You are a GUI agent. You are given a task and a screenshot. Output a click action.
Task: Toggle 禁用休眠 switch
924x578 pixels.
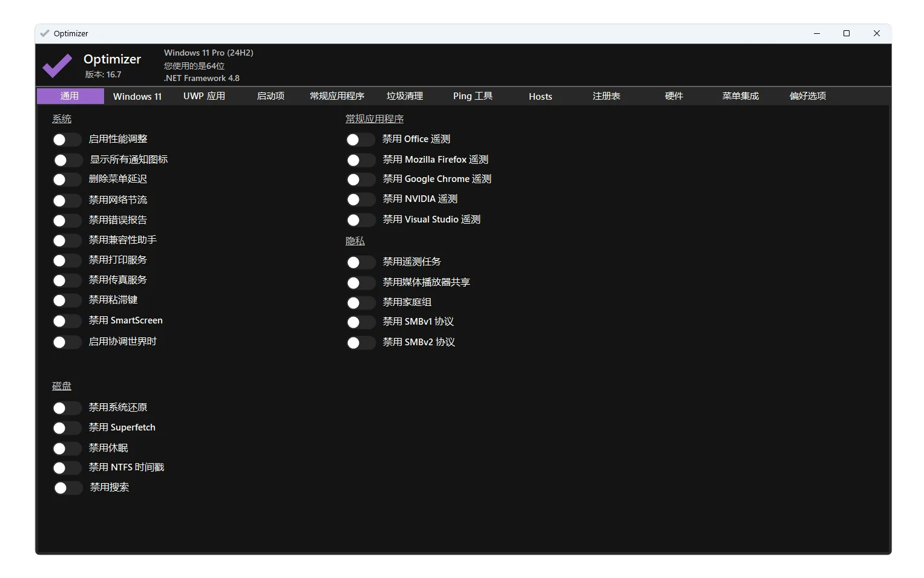click(67, 449)
